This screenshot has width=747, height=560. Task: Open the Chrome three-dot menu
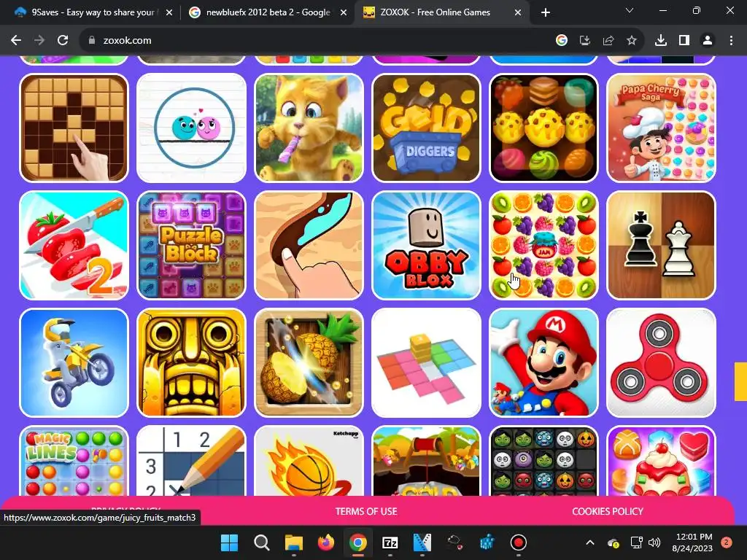[731, 41]
